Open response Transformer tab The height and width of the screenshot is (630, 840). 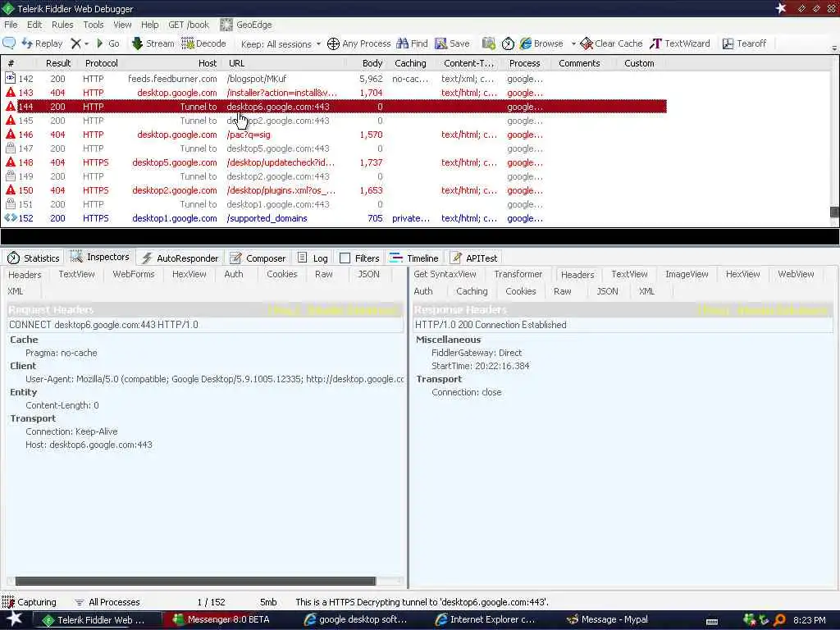click(x=518, y=274)
